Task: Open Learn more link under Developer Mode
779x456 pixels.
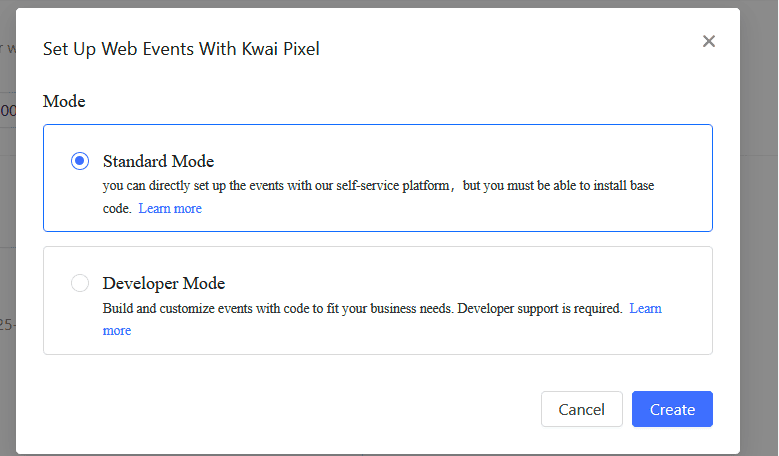Action: (x=645, y=308)
